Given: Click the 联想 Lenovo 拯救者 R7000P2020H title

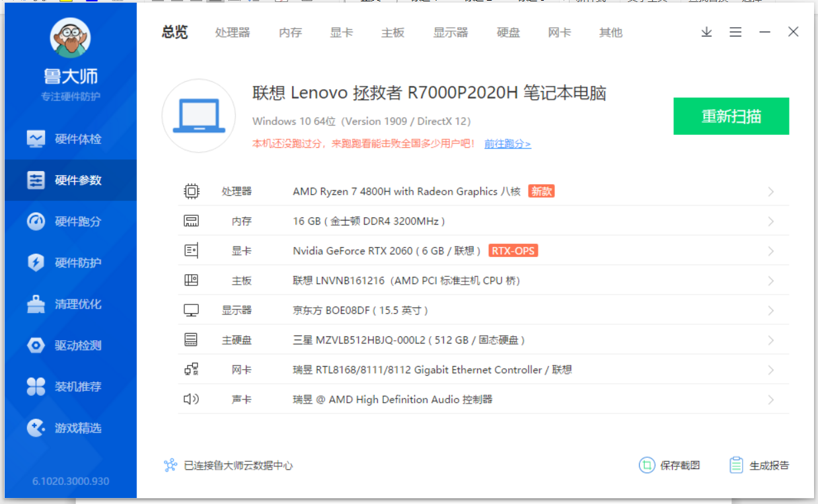Looking at the screenshot, I should pos(429,93).
